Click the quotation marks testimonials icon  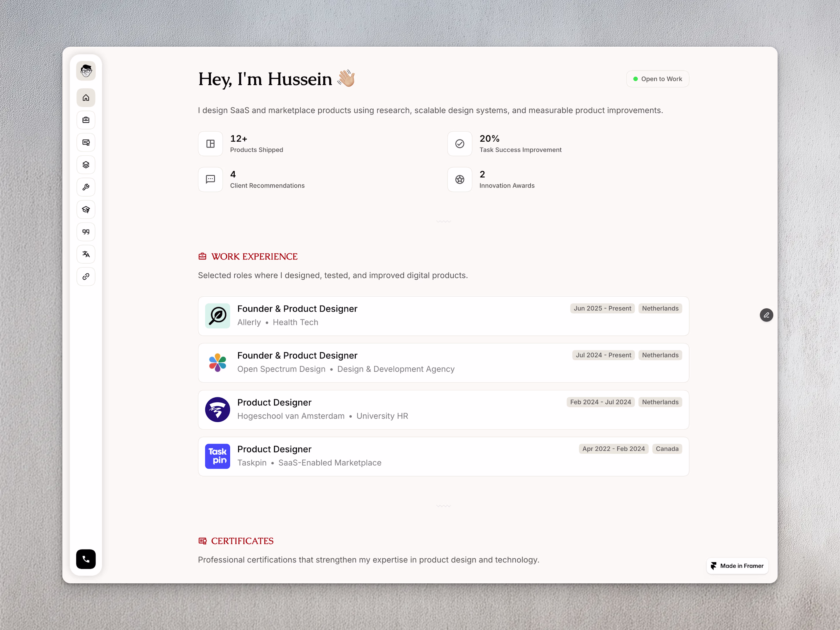tap(86, 232)
